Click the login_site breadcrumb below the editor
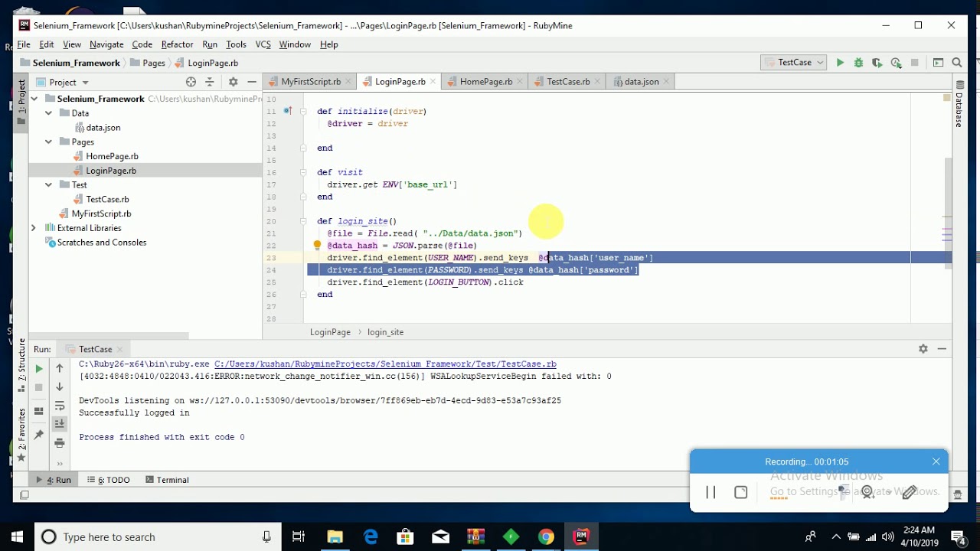Screen dimensions: 980x551 coord(385,332)
